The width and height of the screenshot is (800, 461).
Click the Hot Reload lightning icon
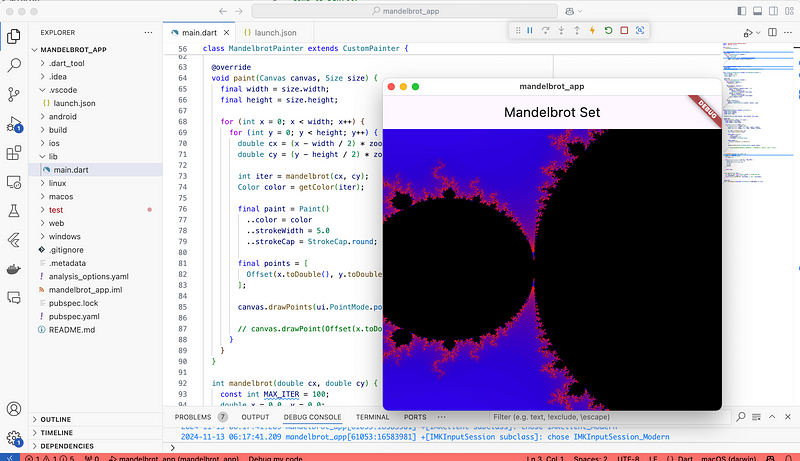point(592,30)
